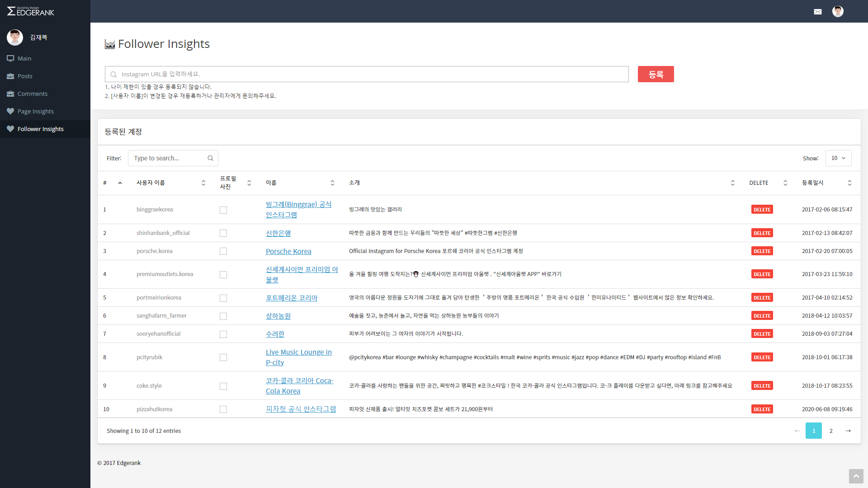Screen dimensions: 868x488
Task: Sort table by 등록일시 column arrows
Action: 849,183
